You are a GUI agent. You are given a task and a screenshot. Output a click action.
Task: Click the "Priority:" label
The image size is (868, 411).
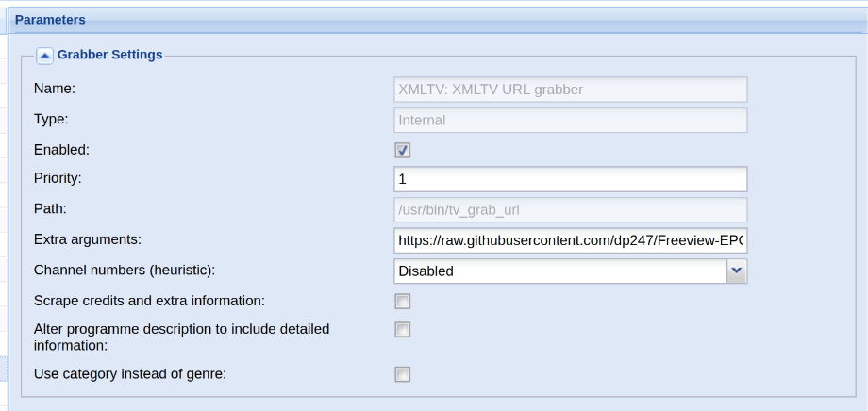pyautogui.click(x=58, y=177)
